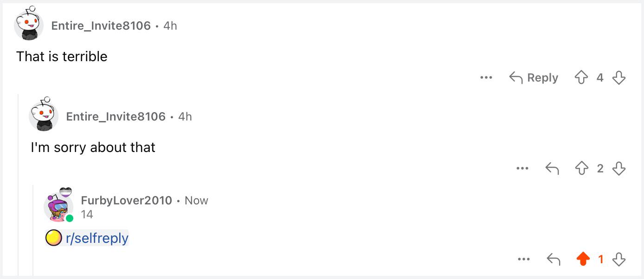Click the second Entire_Invite8106 username
The height and width of the screenshot is (279, 644).
pyautogui.click(x=116, y=116)
